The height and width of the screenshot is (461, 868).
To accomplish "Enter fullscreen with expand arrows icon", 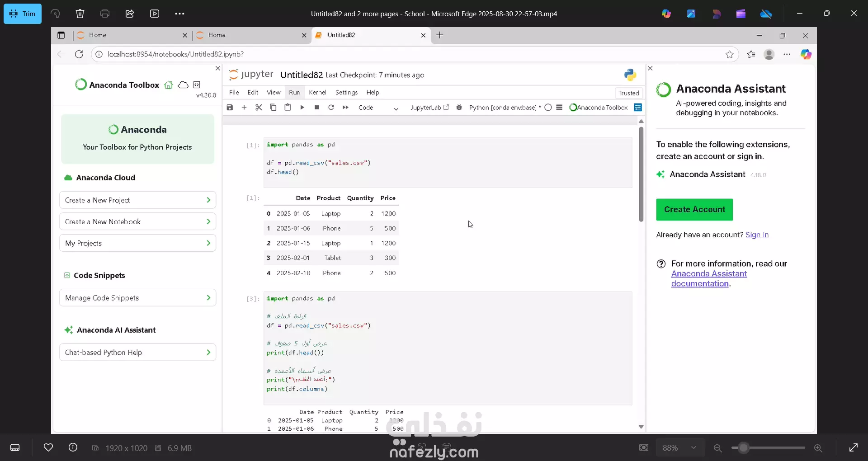I will coord(854,447).
